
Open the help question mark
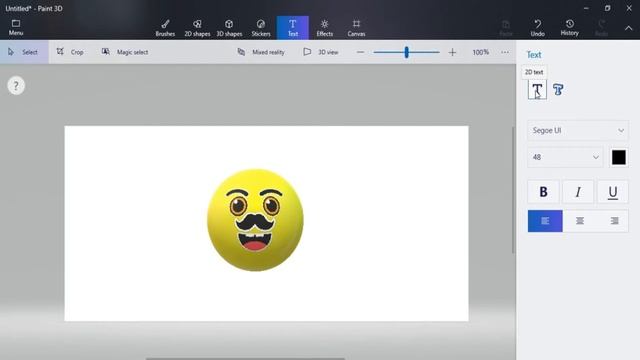16,86
